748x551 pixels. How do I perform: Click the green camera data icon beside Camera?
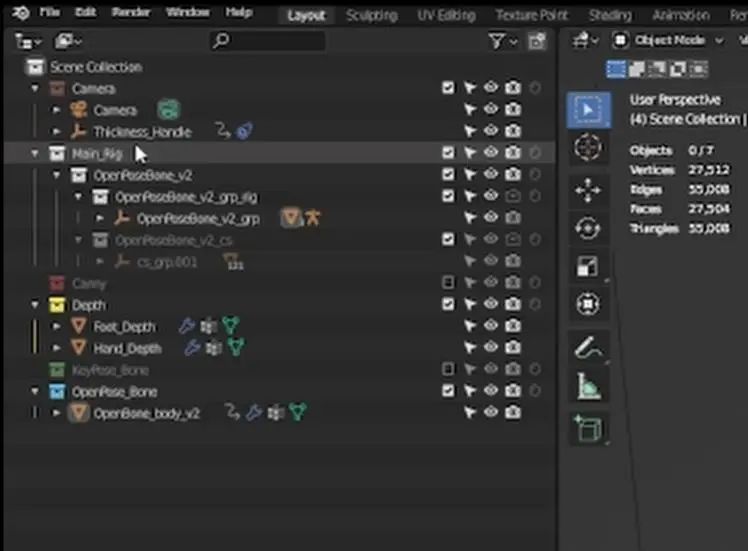point(168,109)
